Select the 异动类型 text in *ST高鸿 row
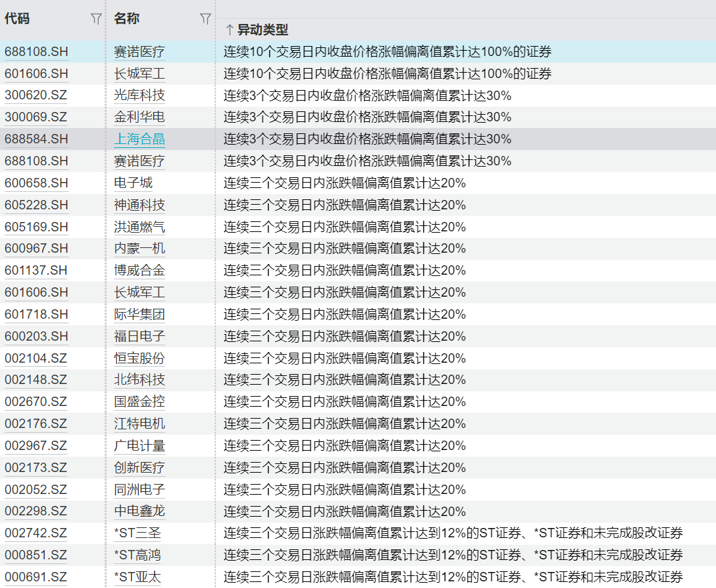Screen dimensions: 716x588 tap(453, 555)
